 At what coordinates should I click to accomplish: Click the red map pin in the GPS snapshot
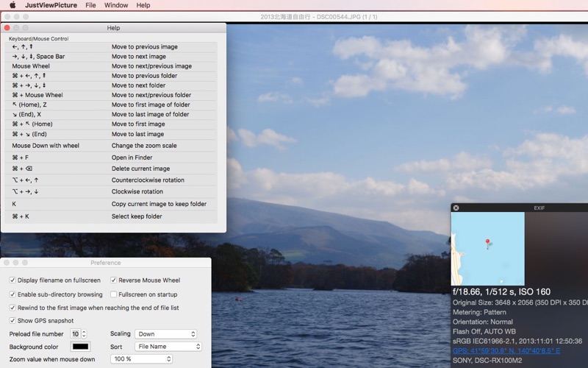pyautogui.click(x=487, y=243)
